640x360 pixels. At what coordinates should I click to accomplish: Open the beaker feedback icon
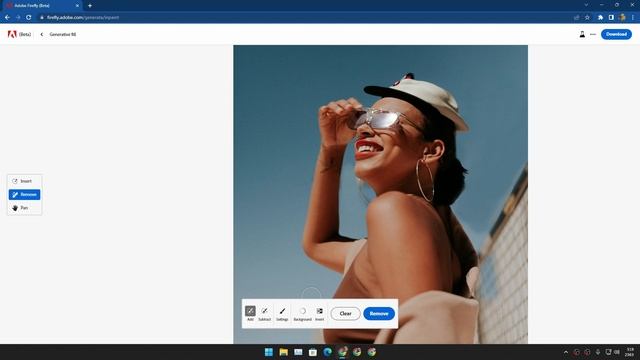pyautogui.click(x=582, y=34)
